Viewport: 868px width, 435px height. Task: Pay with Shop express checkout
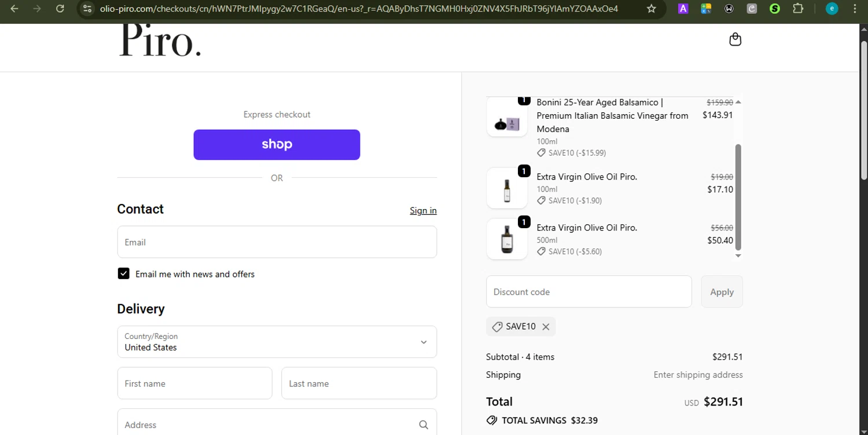point(277,145)
